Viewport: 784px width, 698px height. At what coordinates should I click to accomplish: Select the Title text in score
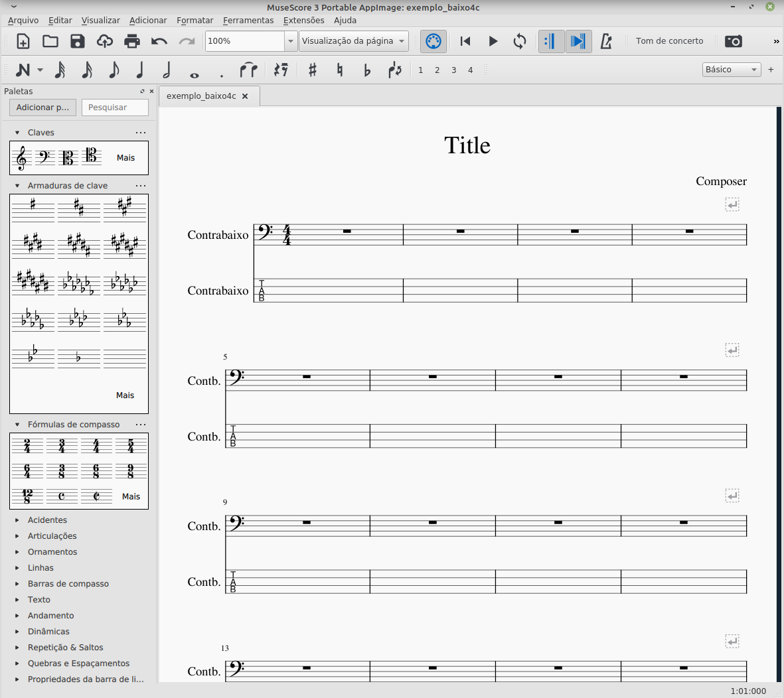(x=467, y=145)
